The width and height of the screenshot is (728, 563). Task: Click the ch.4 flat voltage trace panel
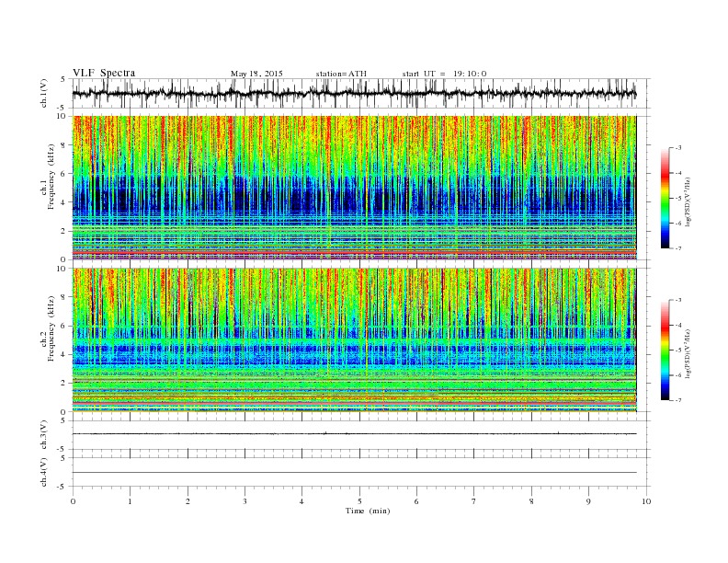361,472
